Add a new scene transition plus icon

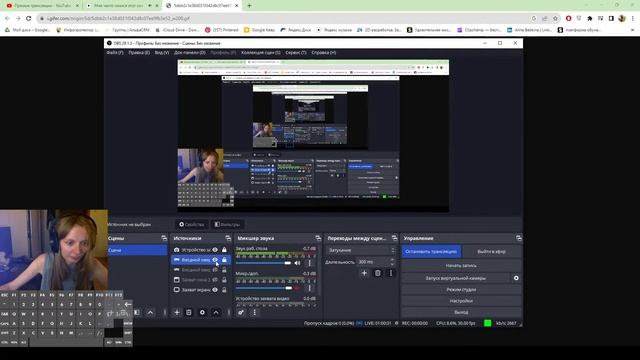tap(364, 273)
